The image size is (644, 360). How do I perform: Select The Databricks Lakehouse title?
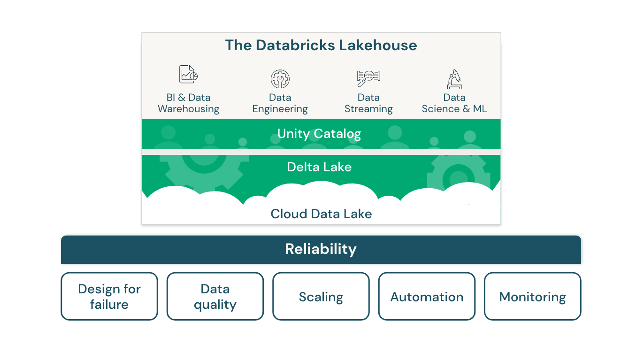pos(321,46)
